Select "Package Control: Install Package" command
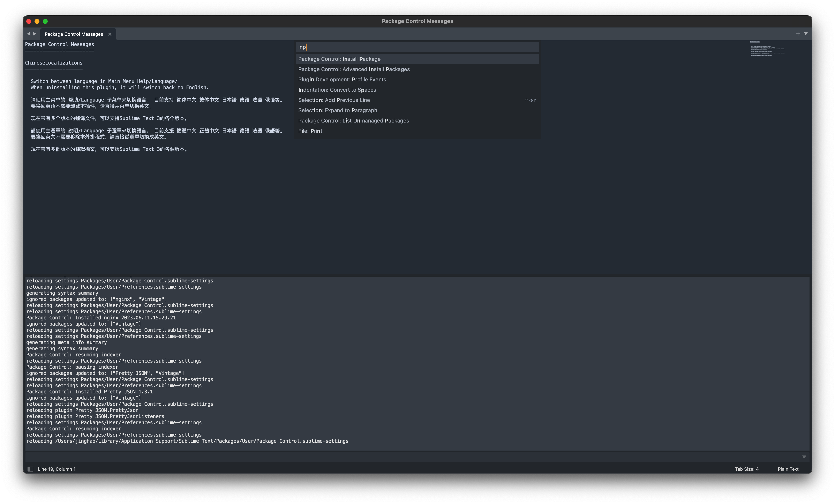Viewport: 835px width, 504px height. click(339, 59)
